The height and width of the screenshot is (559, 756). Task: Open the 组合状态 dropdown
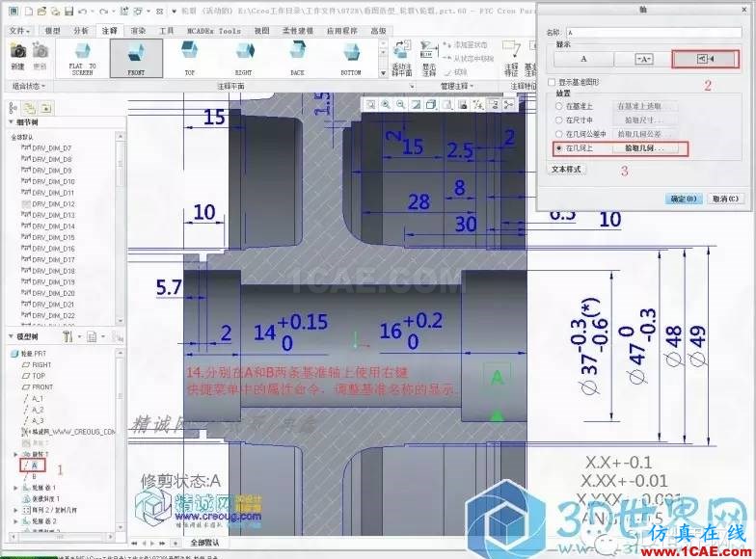[x=29, y=87]
